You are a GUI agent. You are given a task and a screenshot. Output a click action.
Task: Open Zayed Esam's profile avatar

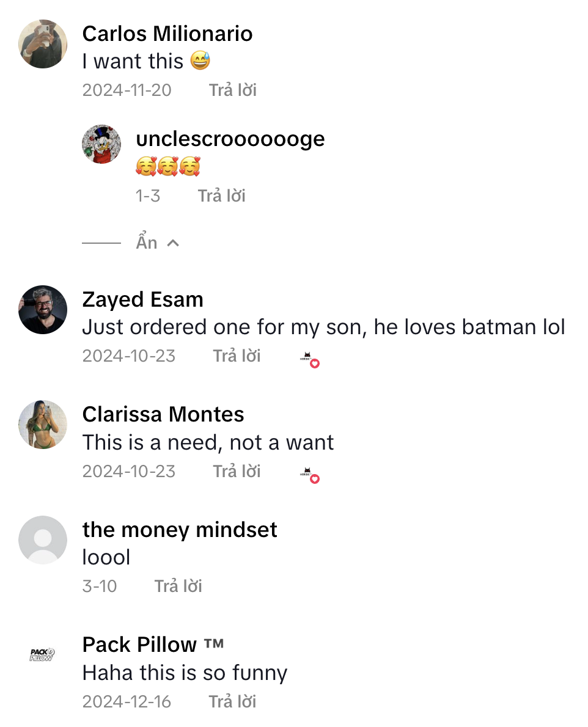(42, 310)
